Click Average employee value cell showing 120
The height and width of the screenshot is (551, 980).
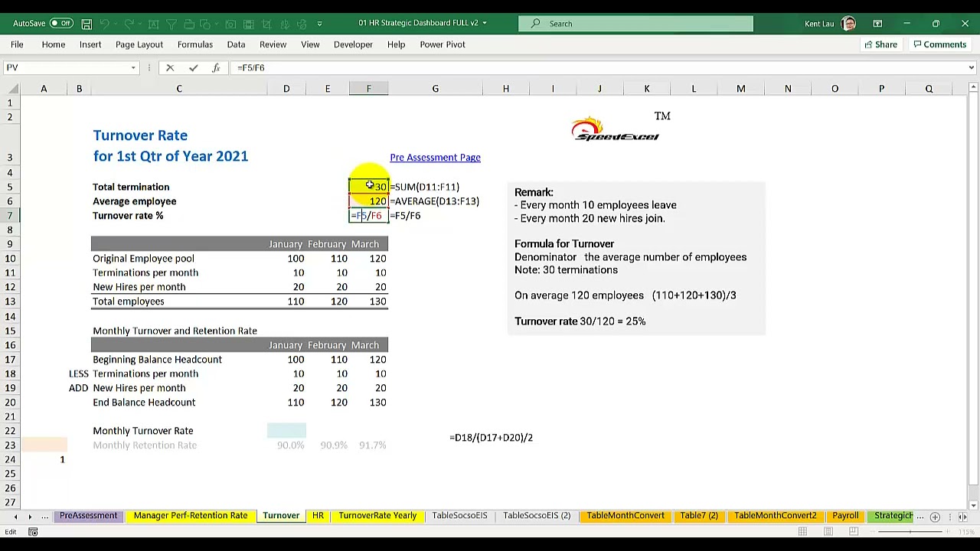click(368, 201)
